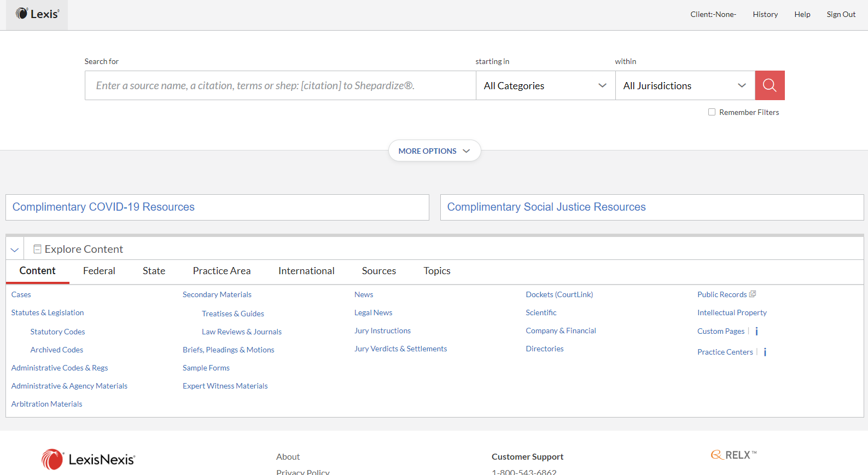Click the LexisNexis footer logo

(88, 459)
